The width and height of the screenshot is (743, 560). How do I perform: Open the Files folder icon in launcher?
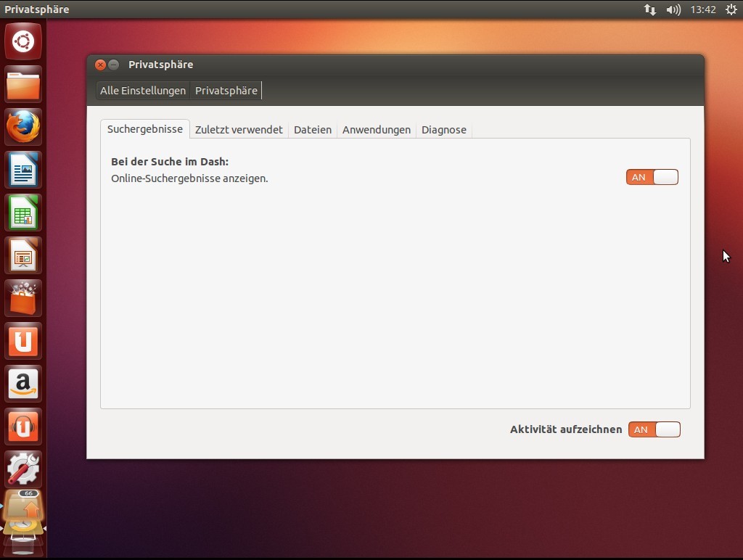tap(23, 84)
